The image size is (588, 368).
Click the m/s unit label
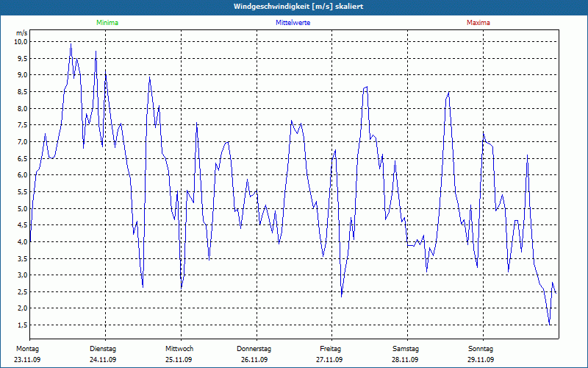tap(22, 33)
